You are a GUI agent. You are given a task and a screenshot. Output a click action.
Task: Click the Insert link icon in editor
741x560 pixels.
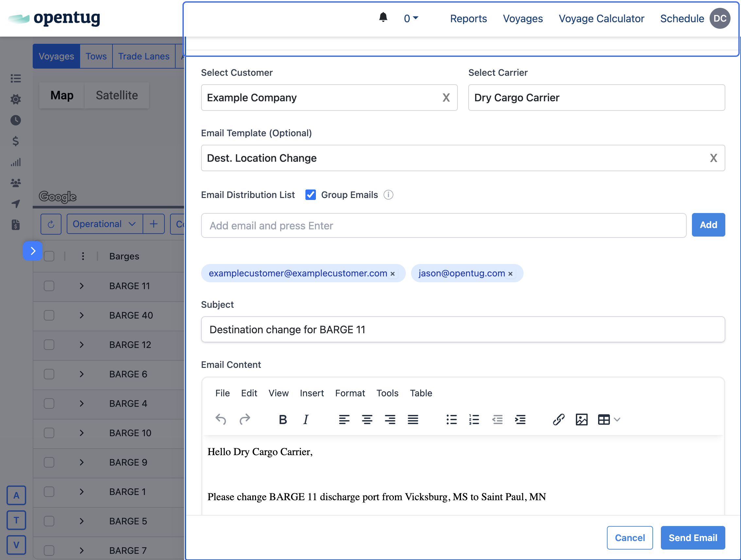point(559,420)
